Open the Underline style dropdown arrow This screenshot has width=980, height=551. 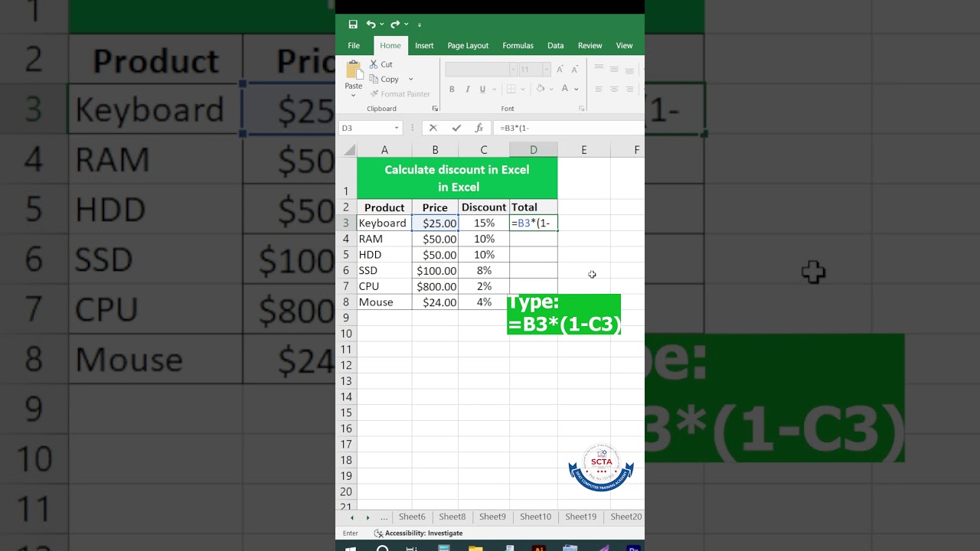492,89
